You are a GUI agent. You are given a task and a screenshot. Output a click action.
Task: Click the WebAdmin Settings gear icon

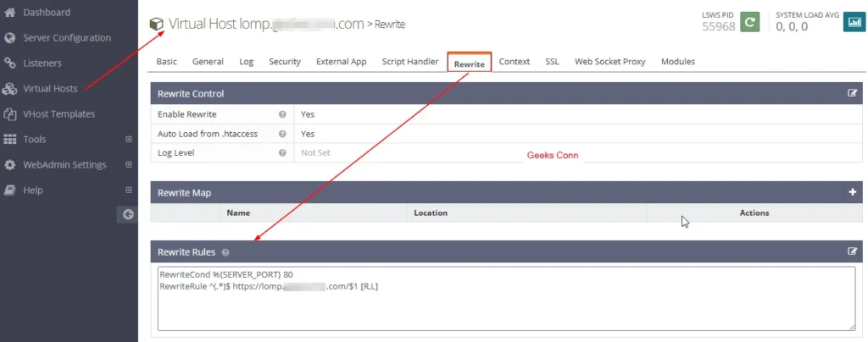tap(9, 164)
